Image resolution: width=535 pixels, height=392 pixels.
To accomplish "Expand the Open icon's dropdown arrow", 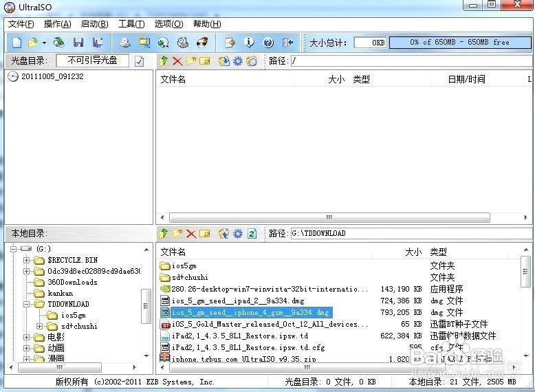I will coord(44,43).
